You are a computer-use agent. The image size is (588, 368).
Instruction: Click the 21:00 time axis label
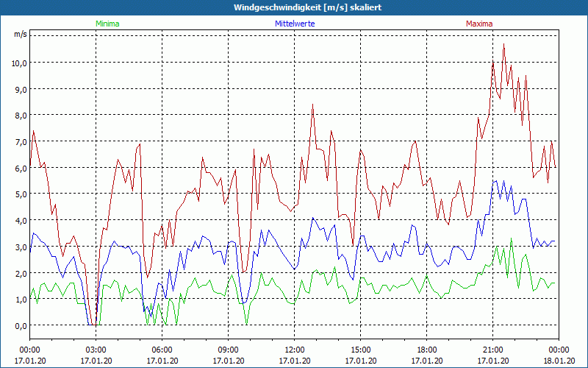click(492, 350)
